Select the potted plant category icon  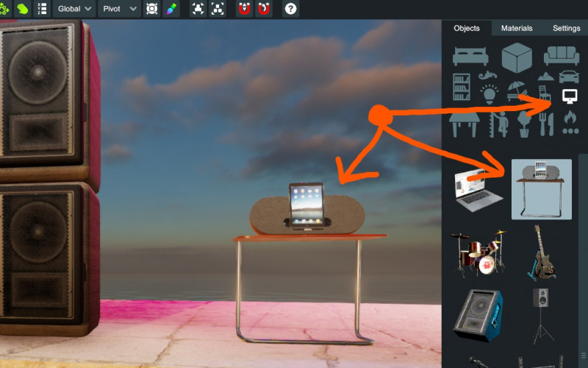coord(524,124)
